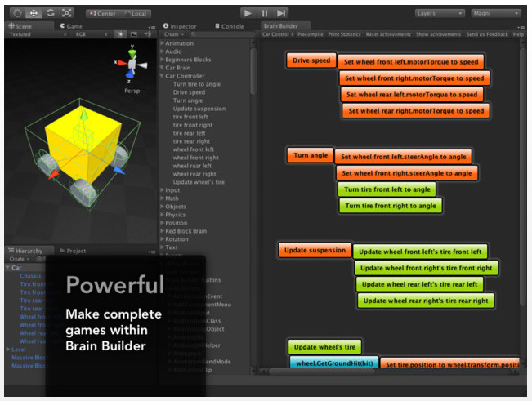This screenshot has height=401, width=532.
Task: Click the green Y axis gizmo cone
Action: 132,54
